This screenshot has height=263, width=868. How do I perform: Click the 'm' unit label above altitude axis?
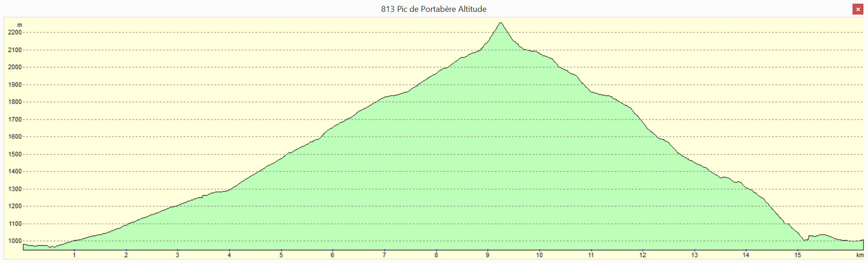[20, 25]
